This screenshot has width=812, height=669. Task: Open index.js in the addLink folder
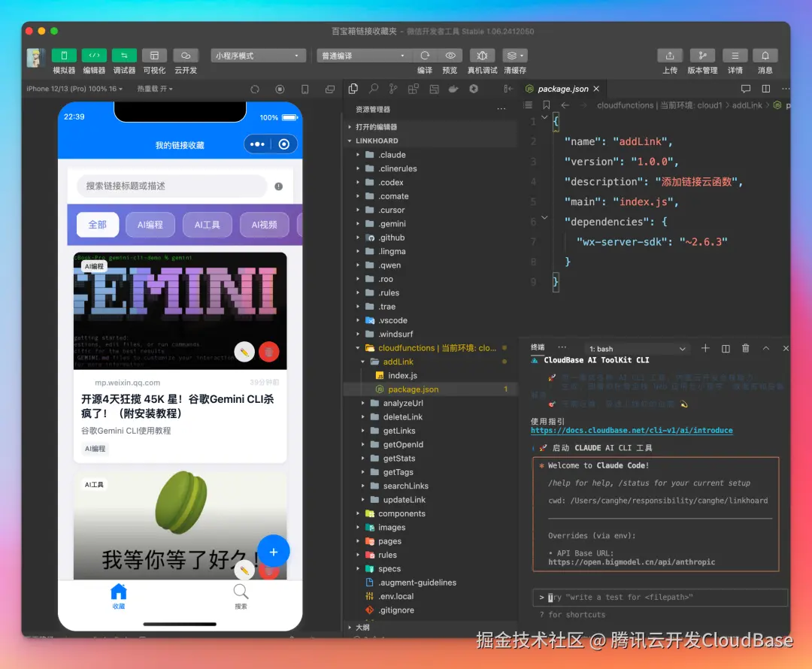(x=430, y=375)
